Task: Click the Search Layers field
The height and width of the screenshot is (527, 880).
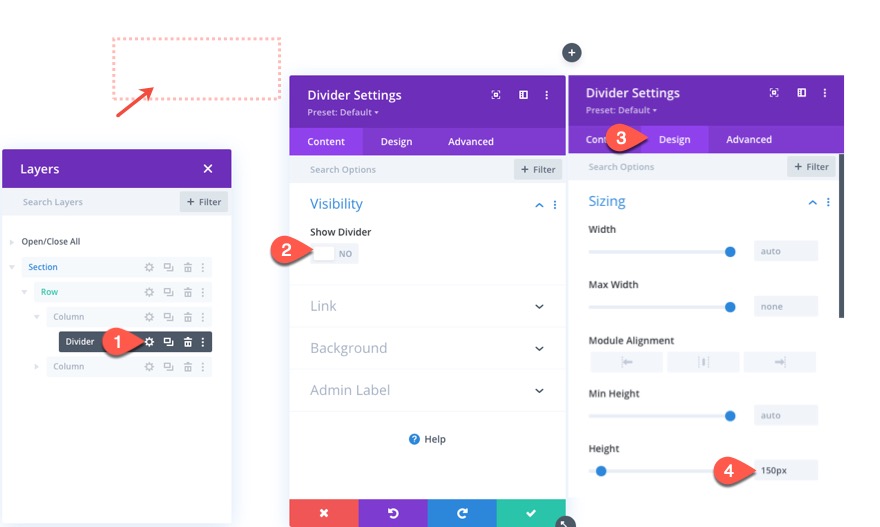Action: tap(93, 202)
